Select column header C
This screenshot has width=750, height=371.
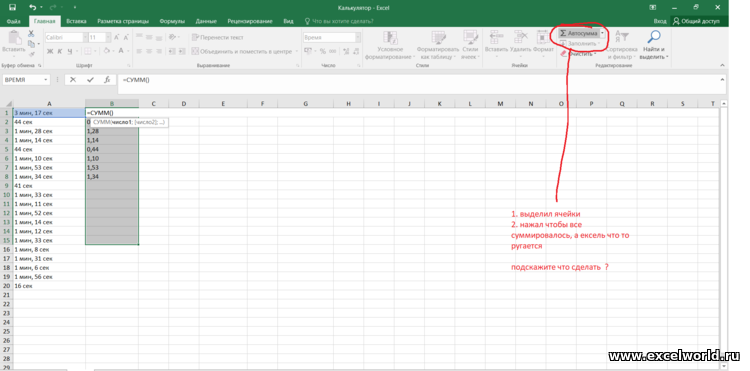point(154,103)
